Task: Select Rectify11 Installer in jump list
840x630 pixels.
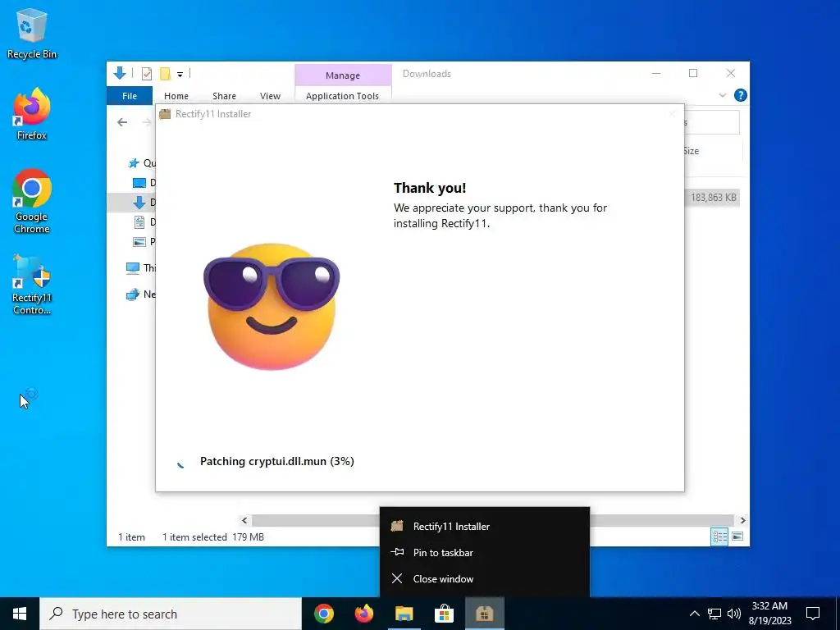Action: pos(485,526)
